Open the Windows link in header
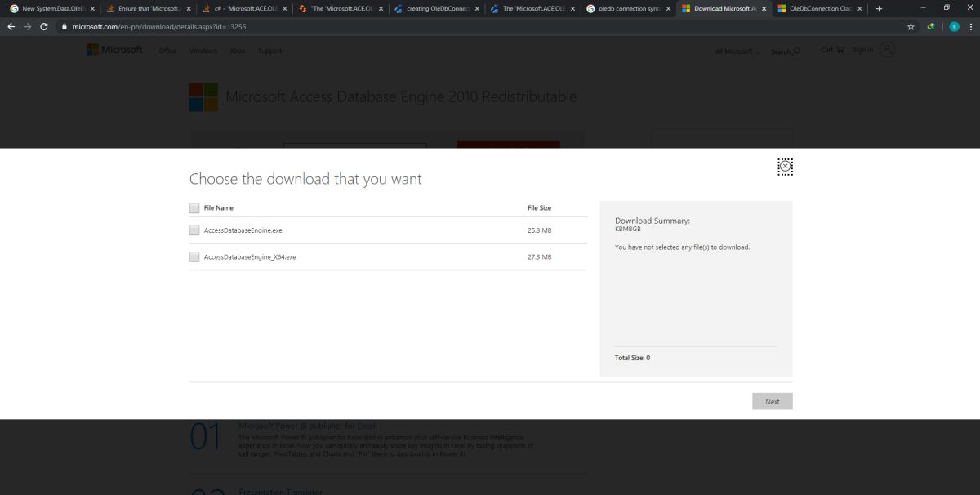980x495 pixels. 203,51
